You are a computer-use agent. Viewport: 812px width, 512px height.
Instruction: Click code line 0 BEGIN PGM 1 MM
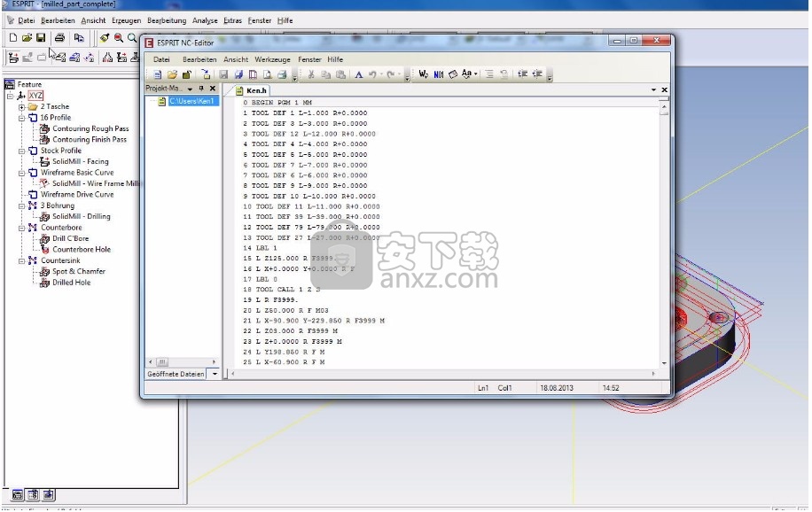pos(277,103)
